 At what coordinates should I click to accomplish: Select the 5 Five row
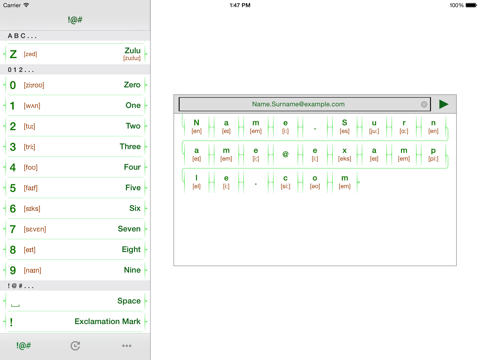(75, 188)
